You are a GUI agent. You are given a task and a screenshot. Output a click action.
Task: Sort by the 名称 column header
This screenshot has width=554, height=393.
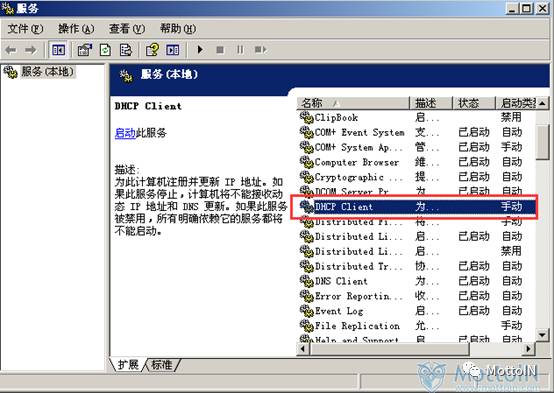[x=353, y=103]
